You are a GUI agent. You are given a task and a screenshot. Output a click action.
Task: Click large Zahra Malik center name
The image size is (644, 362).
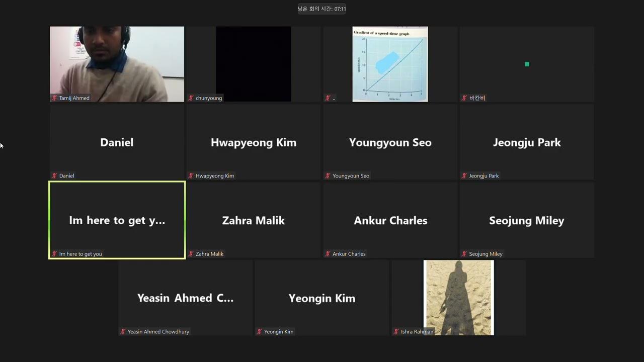pos(254,220)
